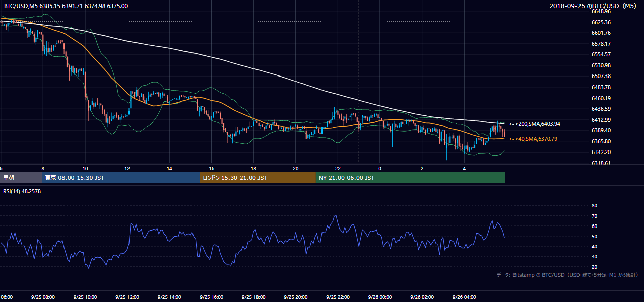The width and height of the screenshot is (644, 302).
Task: Click the '9/26 04:00' time label
Action: pyautogui.click(x=464, y=297)
